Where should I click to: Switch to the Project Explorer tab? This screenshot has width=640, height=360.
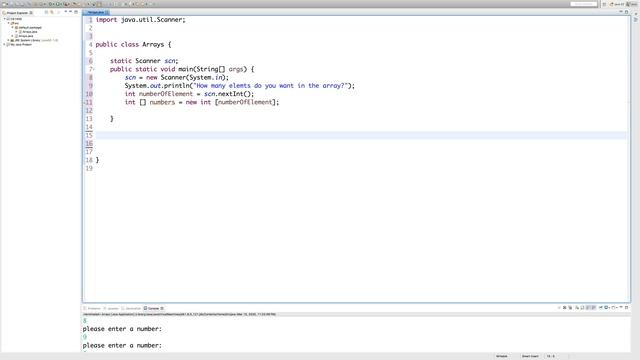17,13
